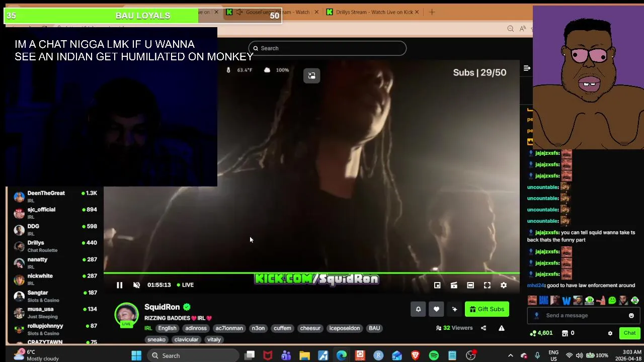Click the blue W emote
The image size is (644, 362).
[567, 301]
